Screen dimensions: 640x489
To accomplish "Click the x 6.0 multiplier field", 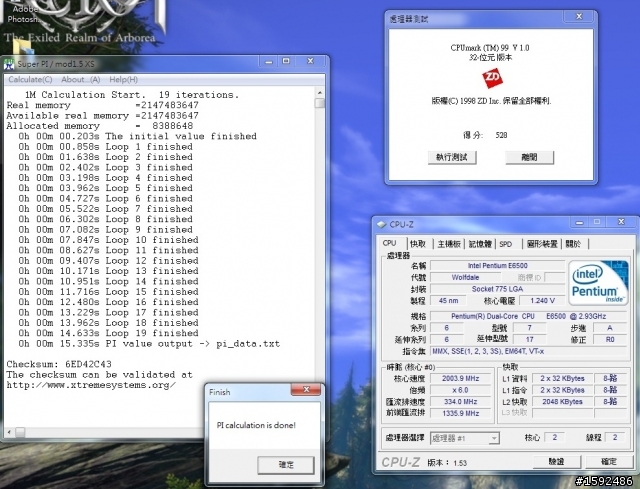I will tap(461, 390).
